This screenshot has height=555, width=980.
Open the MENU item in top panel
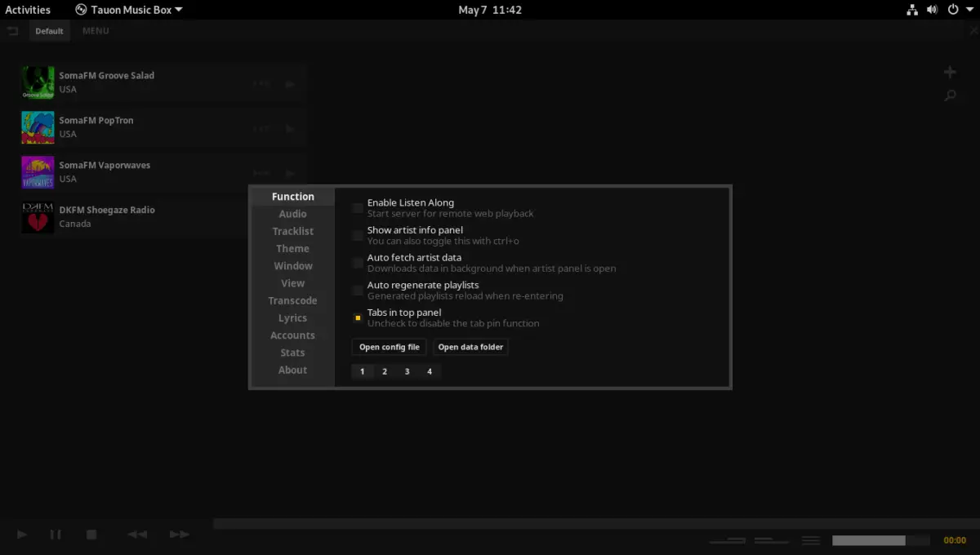[96, 31]
